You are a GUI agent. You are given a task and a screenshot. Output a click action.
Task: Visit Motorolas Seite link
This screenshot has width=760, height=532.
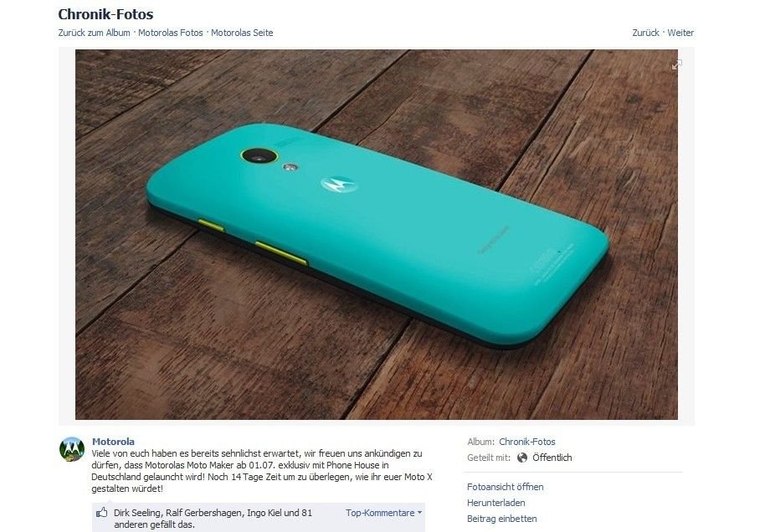242,33
